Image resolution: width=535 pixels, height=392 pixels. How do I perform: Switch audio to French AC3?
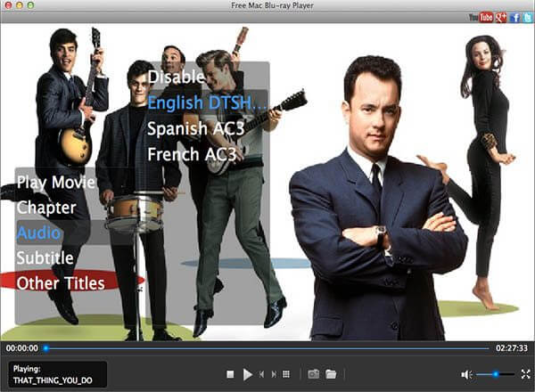coord(192,154)
